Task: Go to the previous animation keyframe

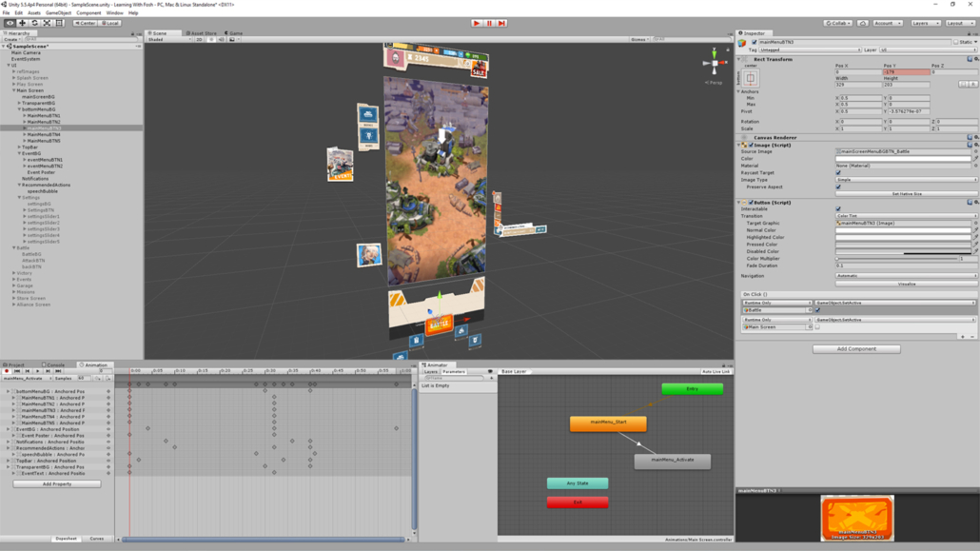Action: [x=28, y=371]
